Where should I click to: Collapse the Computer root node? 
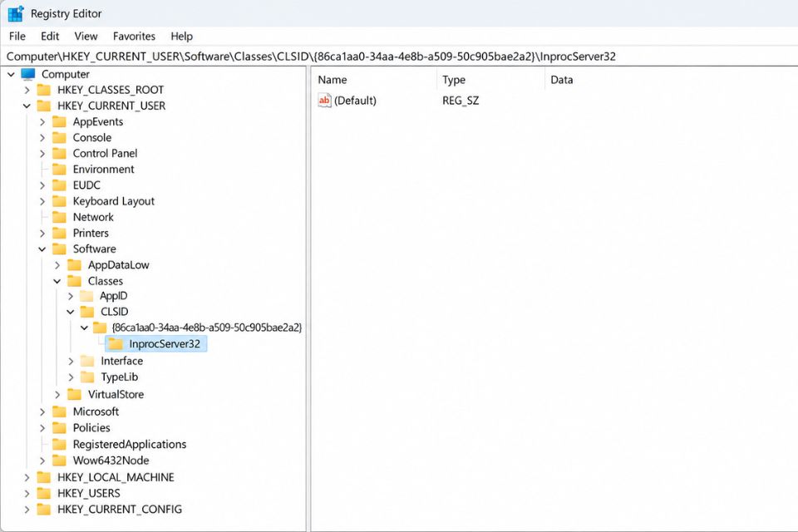tap(11, 74)
